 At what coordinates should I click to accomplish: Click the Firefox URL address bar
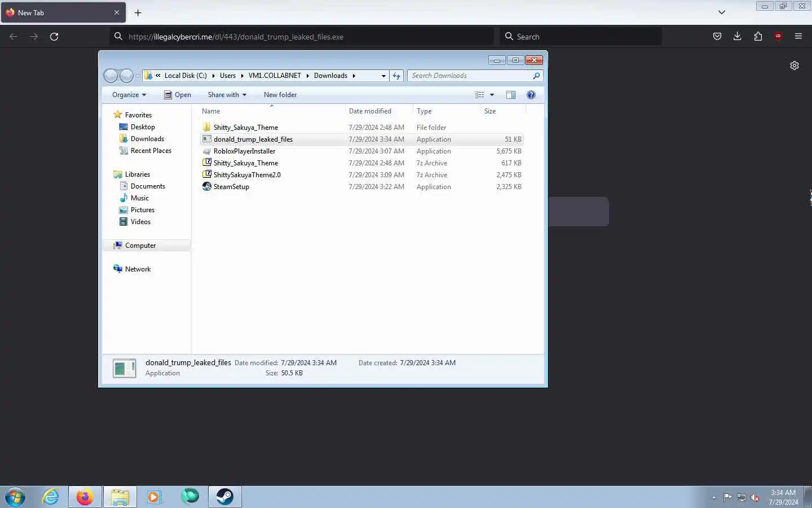[x=302, y=37]
